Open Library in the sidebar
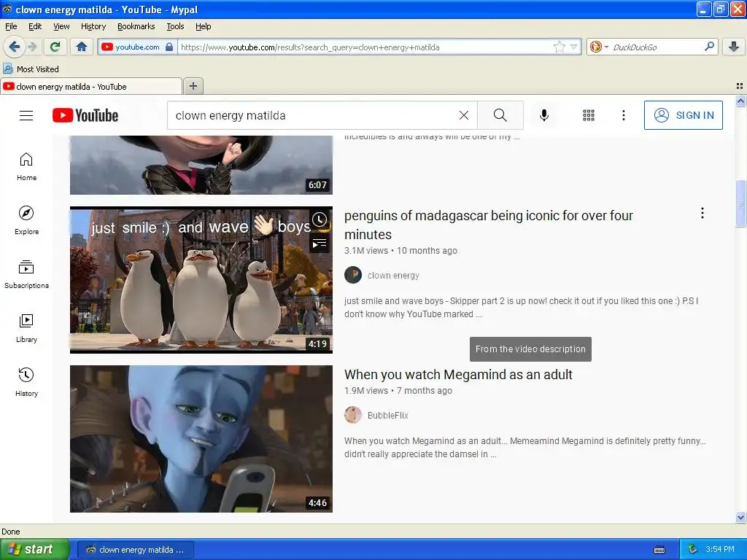 pyautogui.click(x=26, y=329)
